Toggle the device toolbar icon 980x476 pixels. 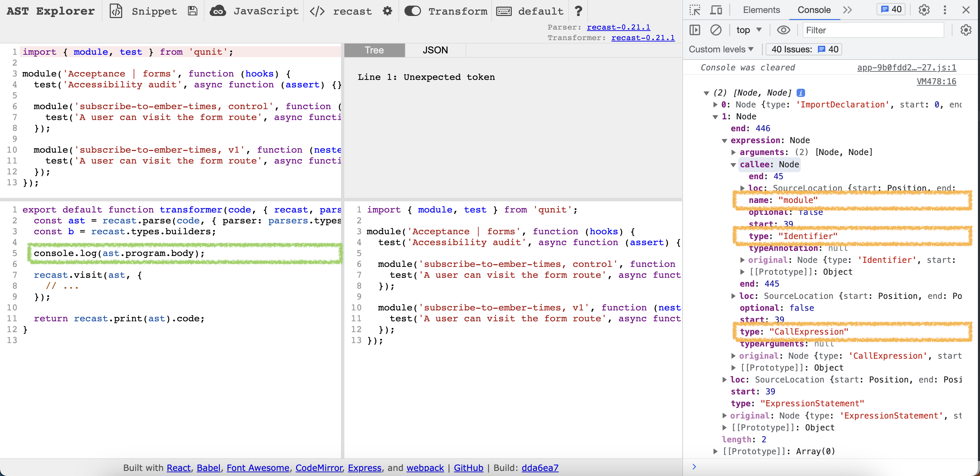point(716,10)
